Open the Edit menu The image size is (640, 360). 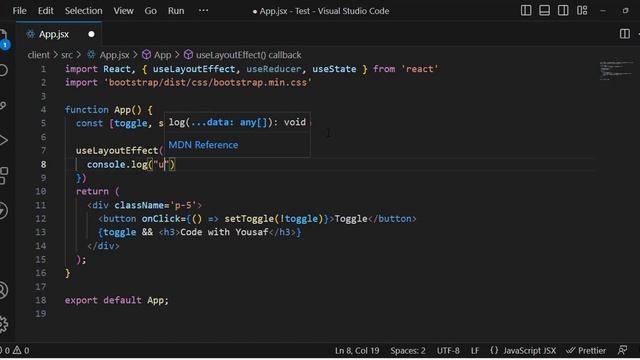(x=45, y=11)
